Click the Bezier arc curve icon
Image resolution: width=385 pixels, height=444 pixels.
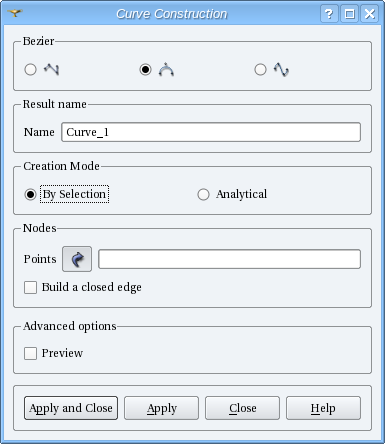point(166,69)
